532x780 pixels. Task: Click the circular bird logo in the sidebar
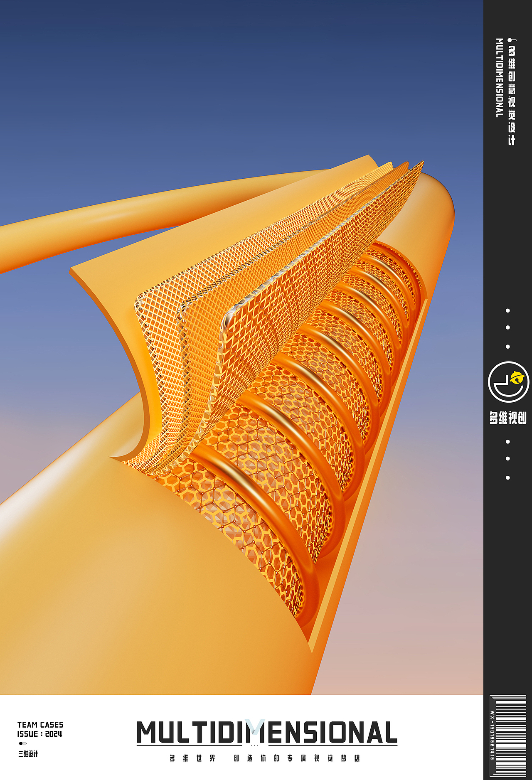508,382
